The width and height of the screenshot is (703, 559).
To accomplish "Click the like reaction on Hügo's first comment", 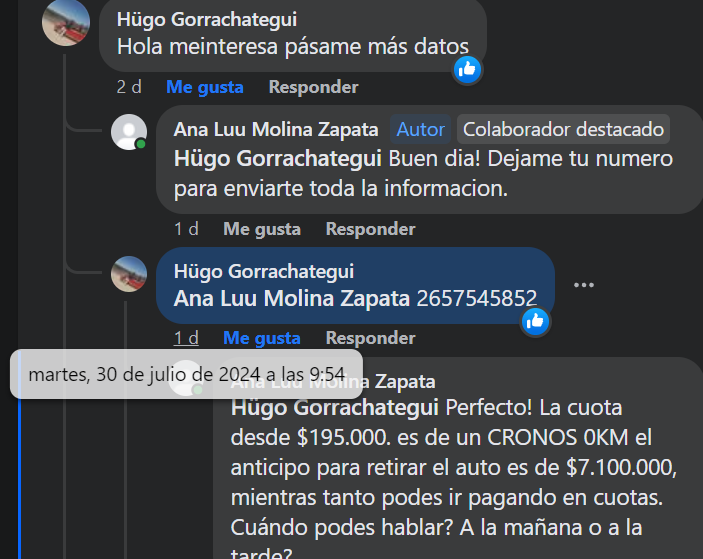I will [x=467, y=69].
